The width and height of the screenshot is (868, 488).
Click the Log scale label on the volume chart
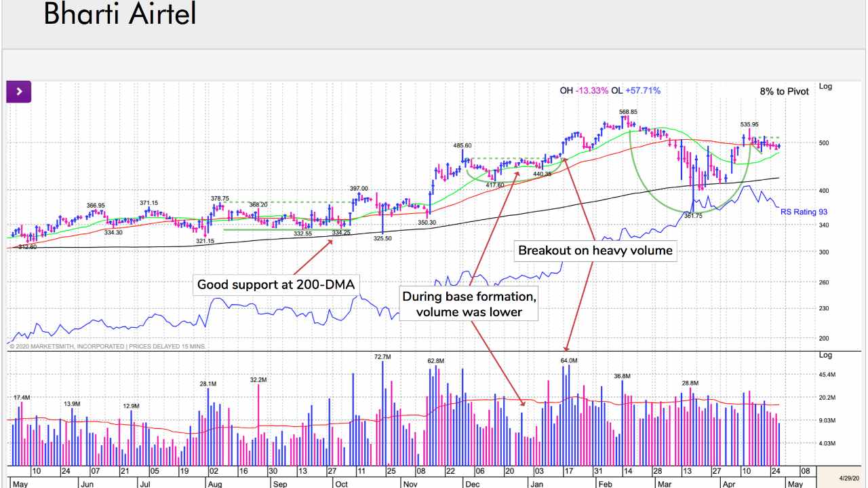pos(825,355)
